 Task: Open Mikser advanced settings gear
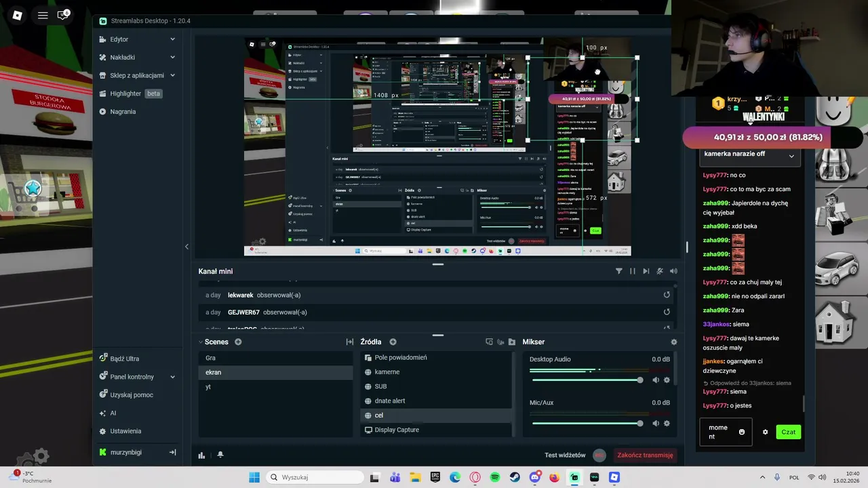click(673, 342)
